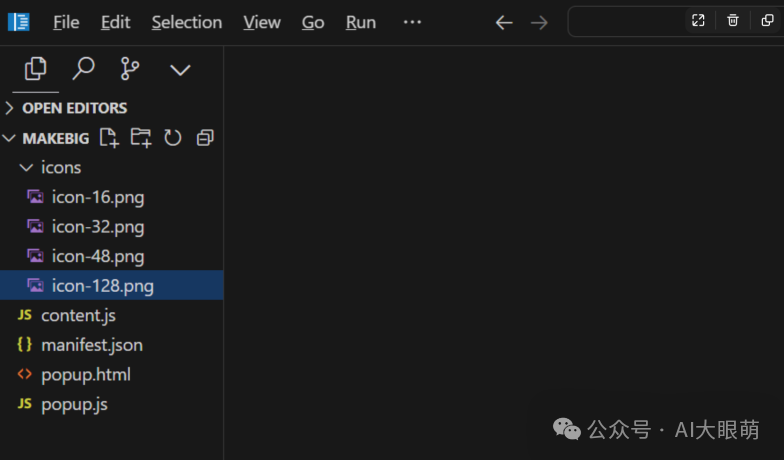Viewport: 784px width, 460px height.
Task: Collapse the icons folder
Action: pos(26,168)
